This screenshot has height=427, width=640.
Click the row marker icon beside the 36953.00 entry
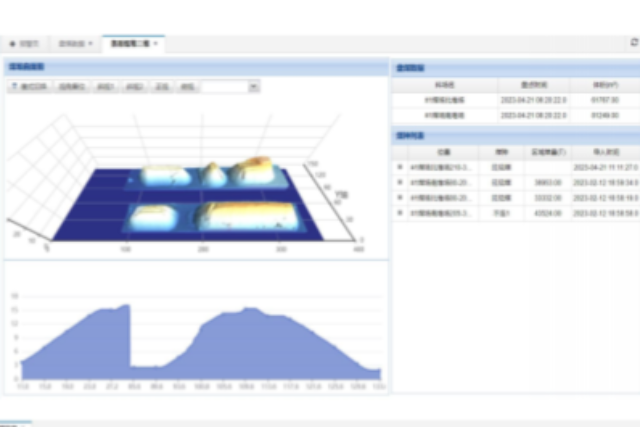pos(400,183)
